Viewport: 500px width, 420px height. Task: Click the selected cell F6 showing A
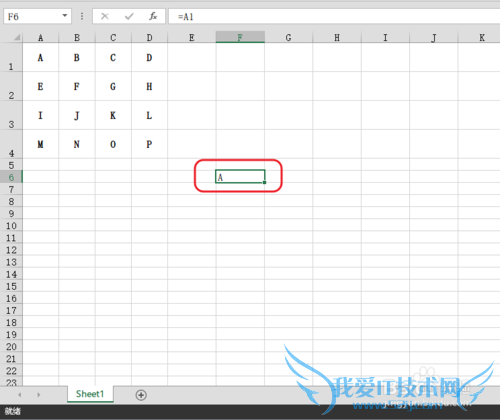point(240,177)
